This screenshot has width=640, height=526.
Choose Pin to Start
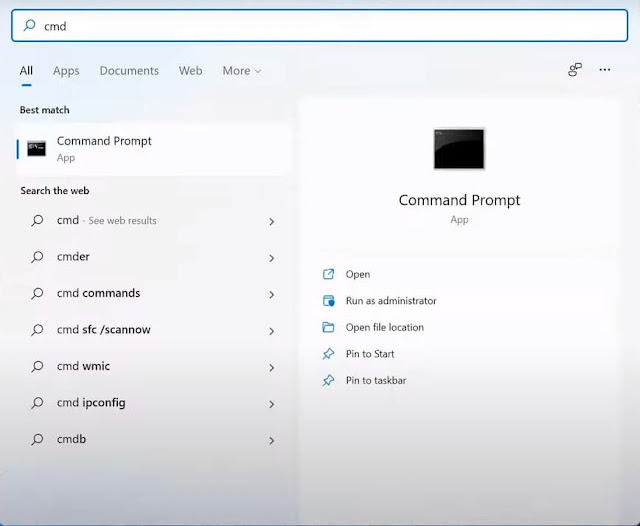pos(370,354)
